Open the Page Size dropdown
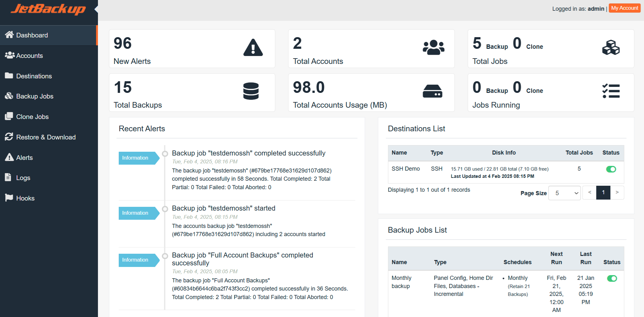This screenshot has width=644, height=317. [564, 193]
